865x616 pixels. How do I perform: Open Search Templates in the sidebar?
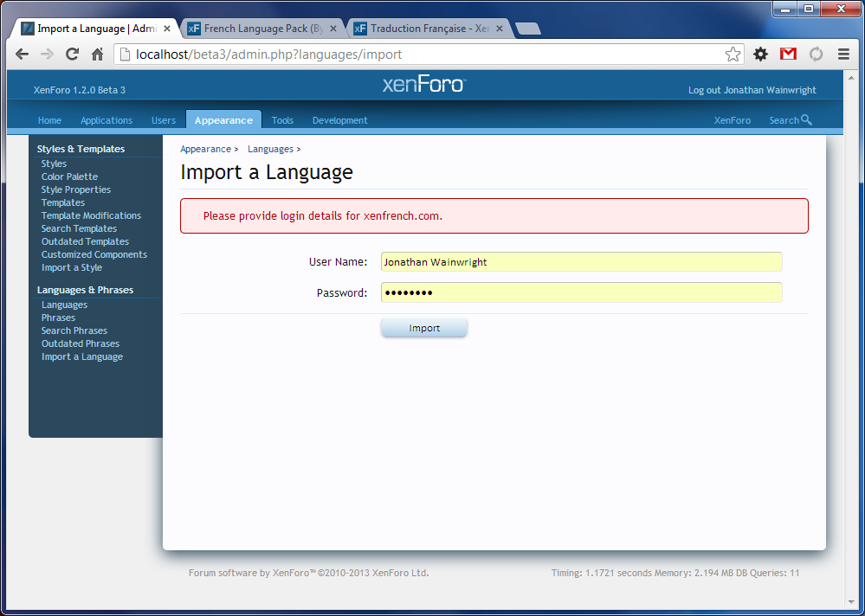click(79, 228)
